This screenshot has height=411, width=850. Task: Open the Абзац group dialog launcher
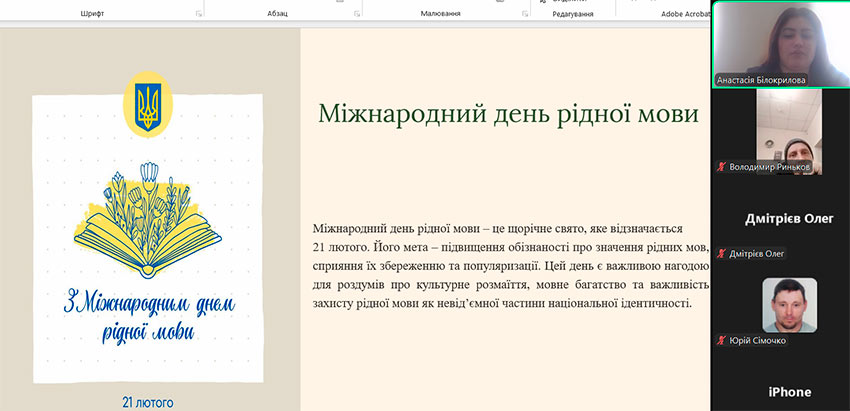356,14
